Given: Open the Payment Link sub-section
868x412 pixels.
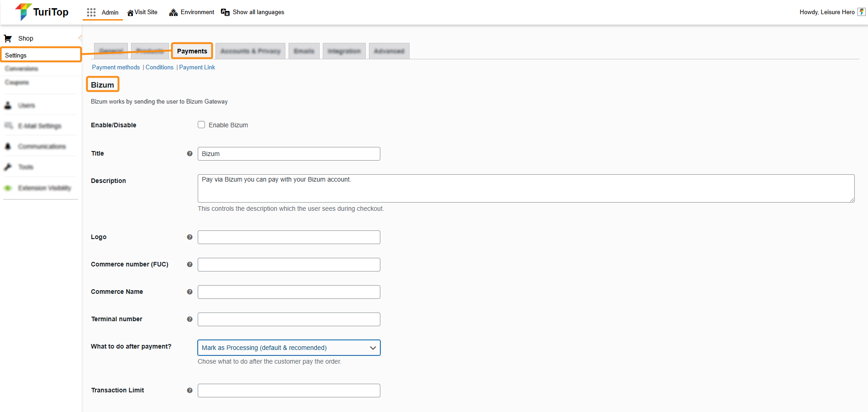Looking at the screenshot, I should (x=197, y=68).
